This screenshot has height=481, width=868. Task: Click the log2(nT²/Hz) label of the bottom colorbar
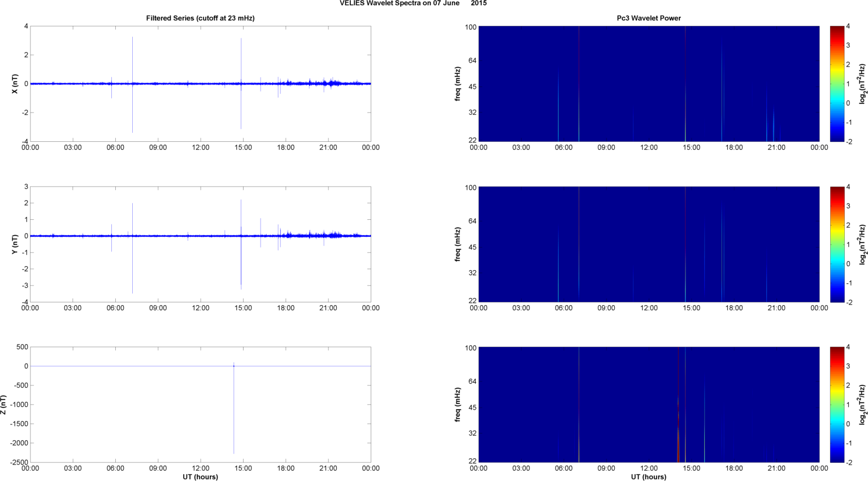pyautogui.click(x=862, y=405)
